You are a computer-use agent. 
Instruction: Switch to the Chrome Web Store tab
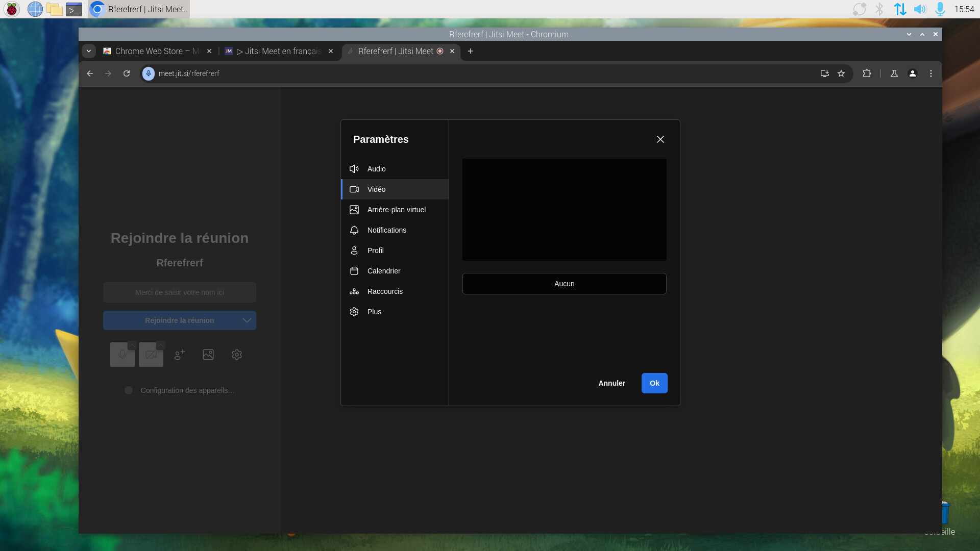(x=157, y=51)
